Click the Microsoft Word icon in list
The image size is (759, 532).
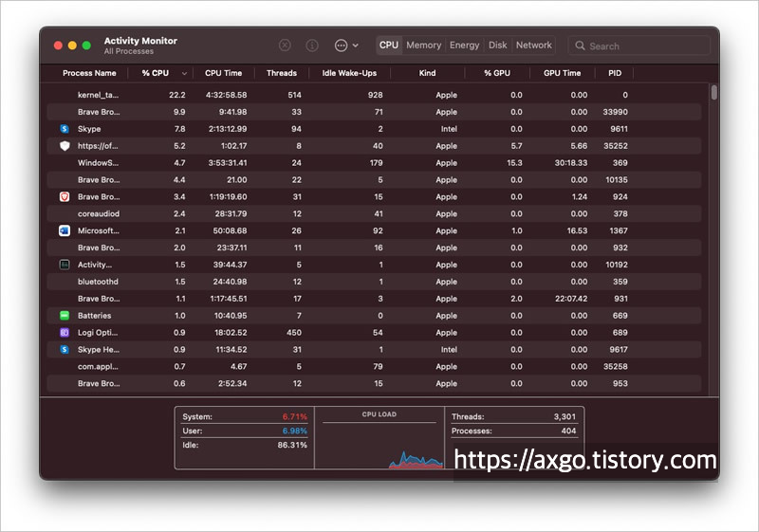point(65,230)
